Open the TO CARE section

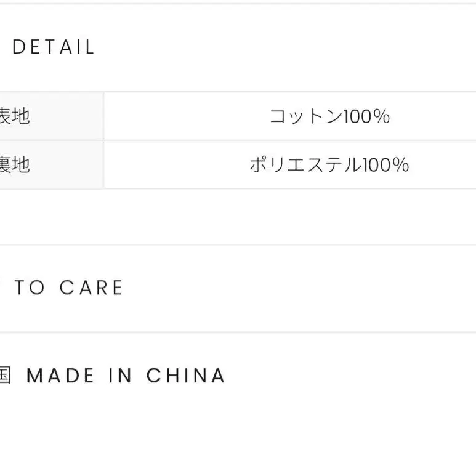(x=69, y=288)
